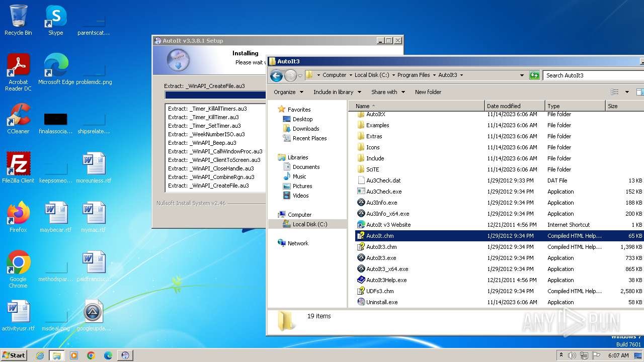Screen dimensions: 644x362
Task: Select AutoIt v3 Website shortcut icon
Action: 361,225
